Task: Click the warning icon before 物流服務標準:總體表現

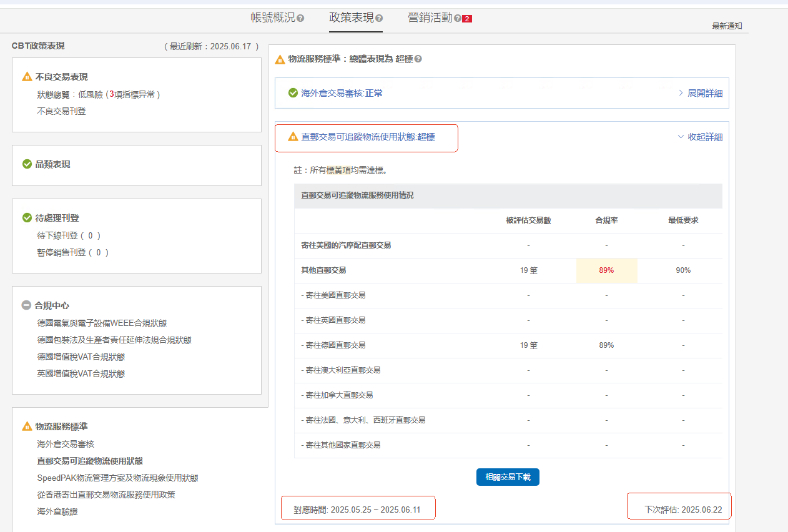Action: tap(280, 59)
